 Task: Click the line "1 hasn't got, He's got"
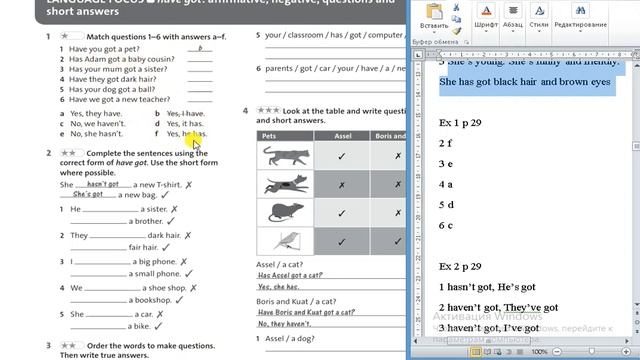(x=487, y=287)
